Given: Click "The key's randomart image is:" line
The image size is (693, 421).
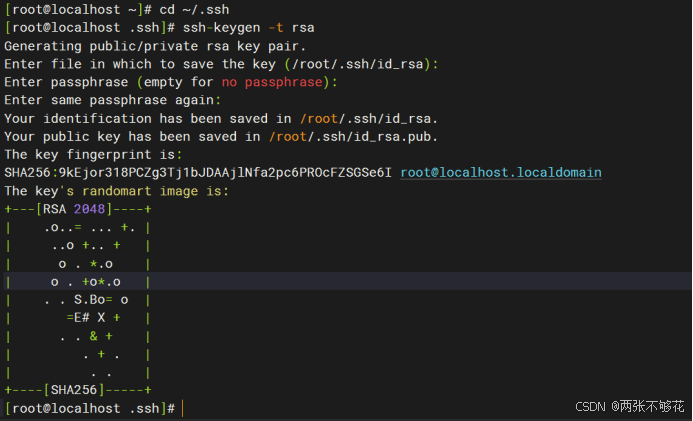Looking at the screenshot, I should pyautogui.click(x=117, y=191).
